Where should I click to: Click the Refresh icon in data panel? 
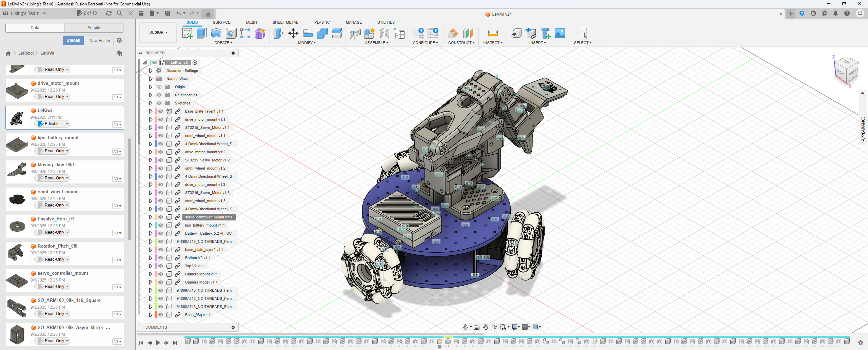pyautogui.click(x=108, y=13)
